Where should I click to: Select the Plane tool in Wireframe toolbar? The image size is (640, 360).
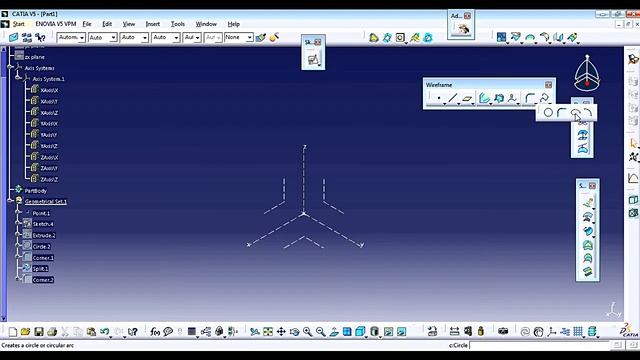467,98
